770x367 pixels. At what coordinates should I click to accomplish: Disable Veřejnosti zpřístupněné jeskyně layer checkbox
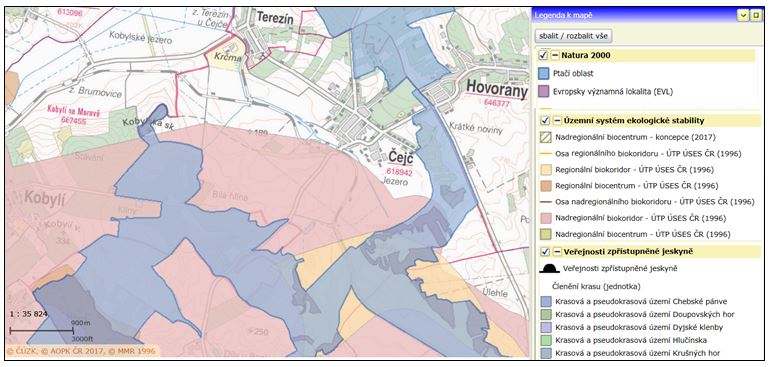(545, 252)
